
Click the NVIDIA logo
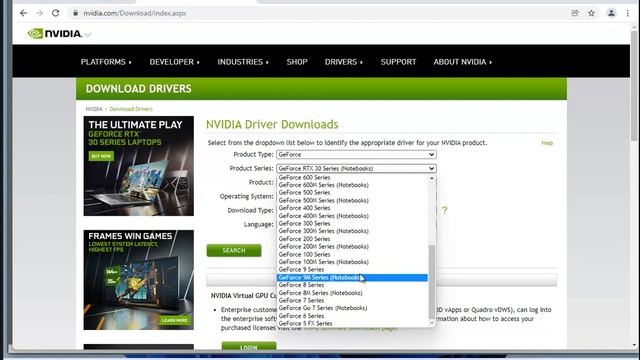click(55, 33)
